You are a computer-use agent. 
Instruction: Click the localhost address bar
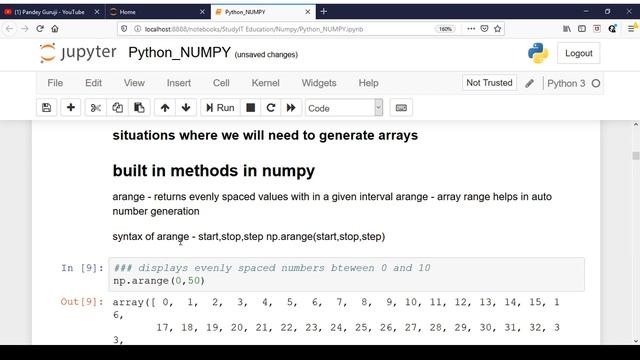253,29
